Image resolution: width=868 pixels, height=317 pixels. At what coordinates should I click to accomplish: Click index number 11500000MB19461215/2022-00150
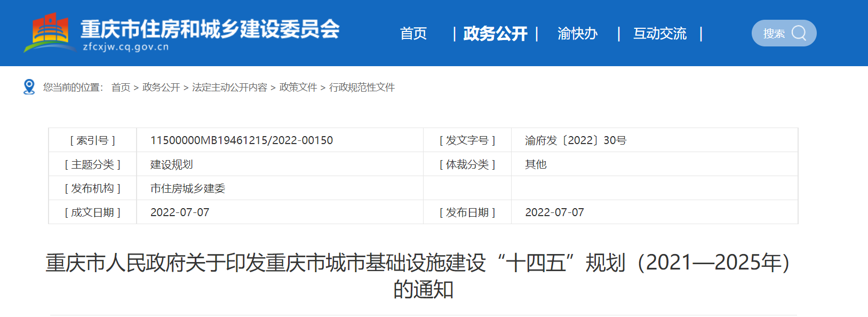coord(242,140)
